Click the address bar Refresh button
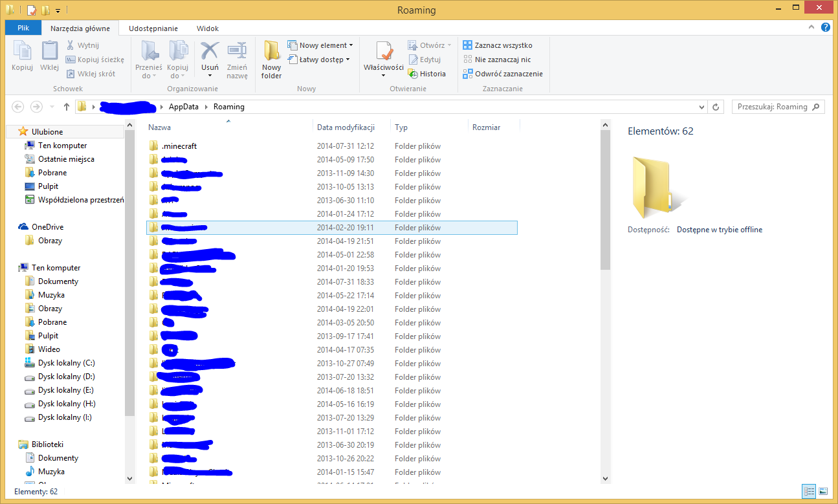Image resolution: width=838 pixels, height=504 pixels. 716,107
